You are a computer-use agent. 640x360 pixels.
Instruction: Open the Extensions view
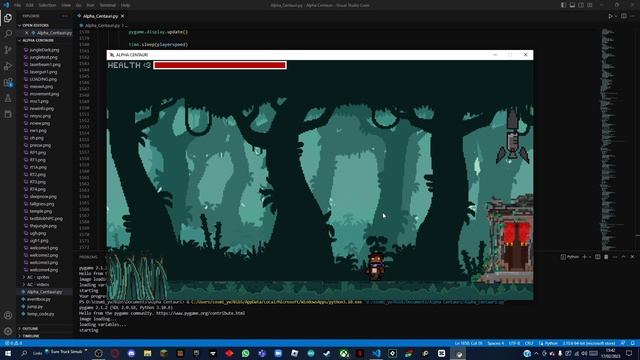8,82
